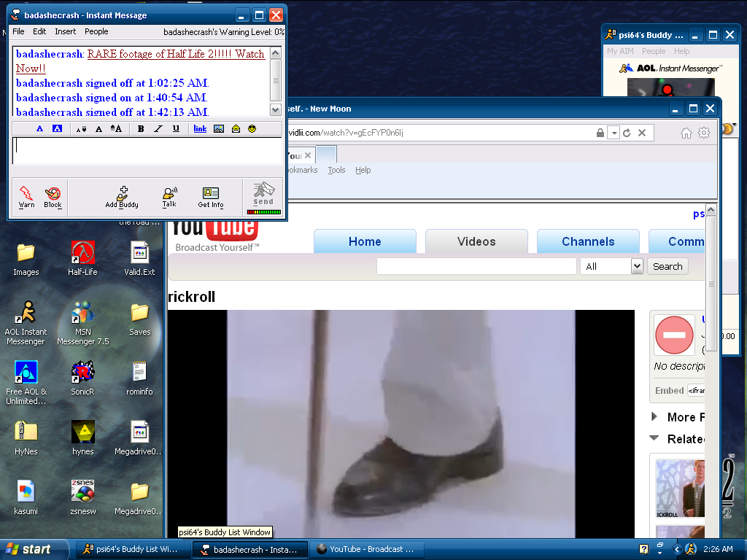Toggle bold text formatting
The width and height of the screenshot is (747, 560).
point(141,129)
